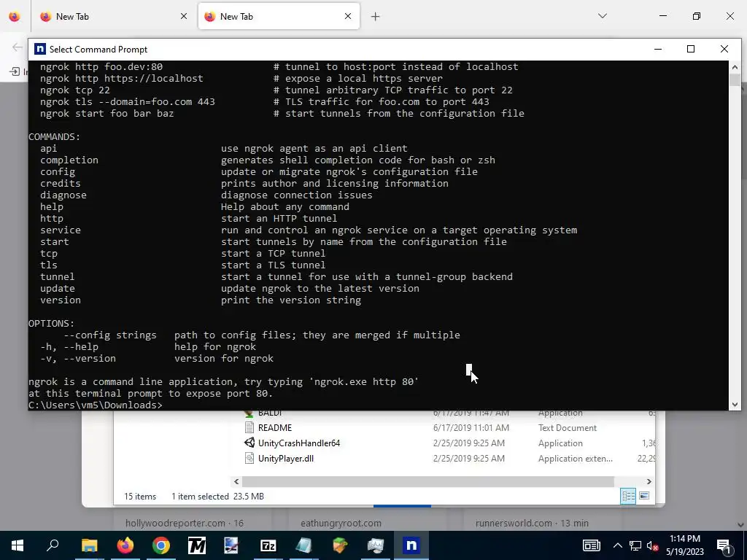Close the first Firefox New Tab
Screen dimensions: 747x560
tap(184, 16)
